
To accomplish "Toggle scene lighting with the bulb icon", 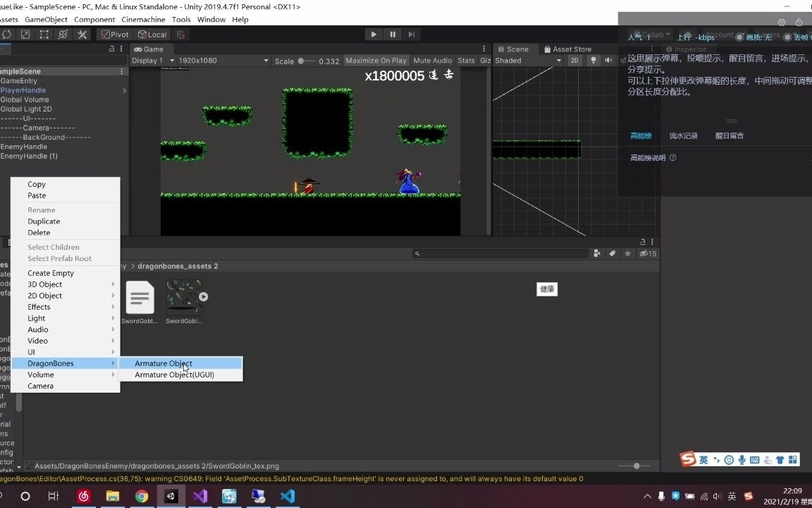I will point(594,60).
